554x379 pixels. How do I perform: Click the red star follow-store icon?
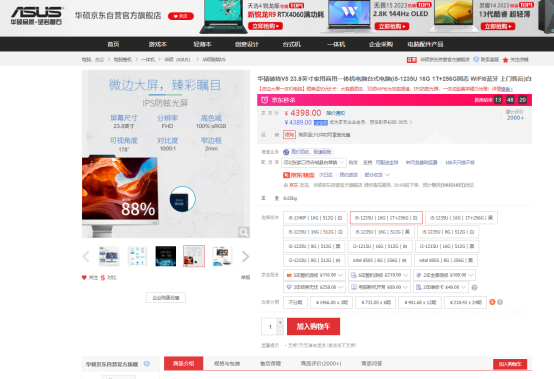tap(505, 60)
